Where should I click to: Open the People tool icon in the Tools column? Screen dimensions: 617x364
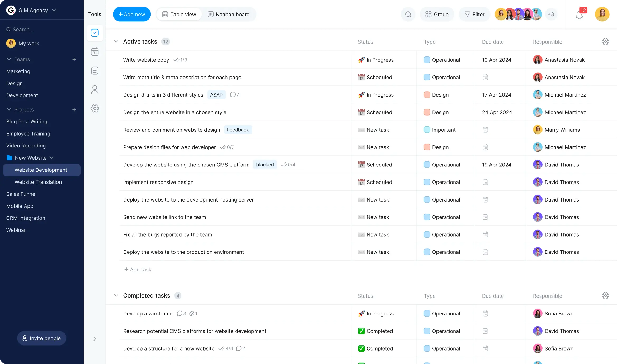coord(95,90)
